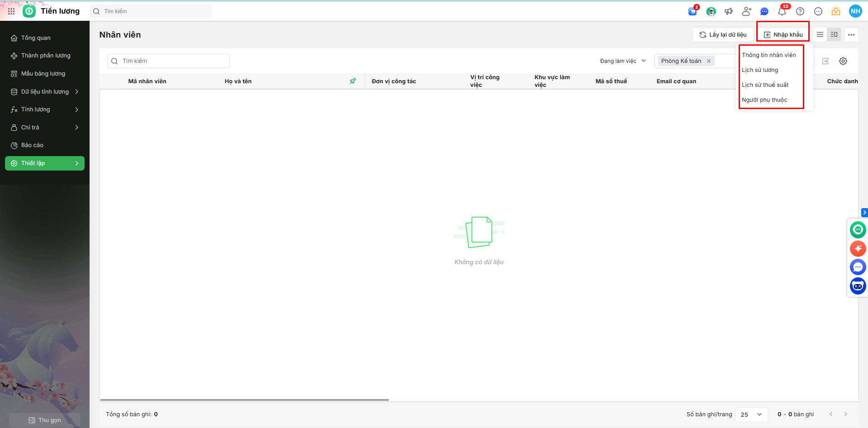Open the blue chat bubble in header
868x428 pixels.
coord(764,11)
